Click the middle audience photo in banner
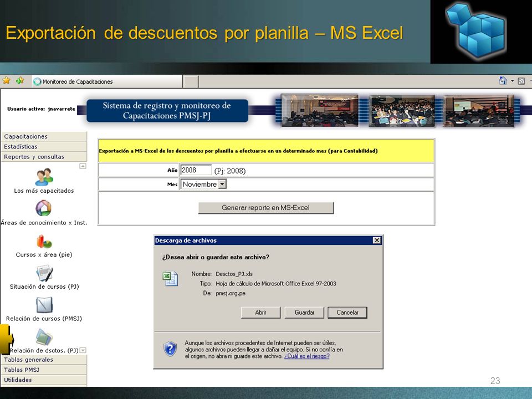 click(x=401, y=111)
